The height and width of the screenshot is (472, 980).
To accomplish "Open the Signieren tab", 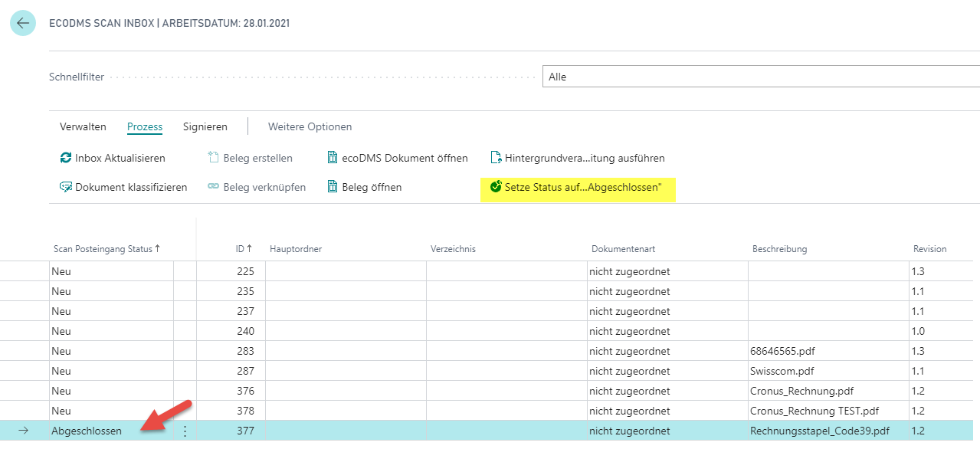I will pyautogui.click(x=205, y=126).
